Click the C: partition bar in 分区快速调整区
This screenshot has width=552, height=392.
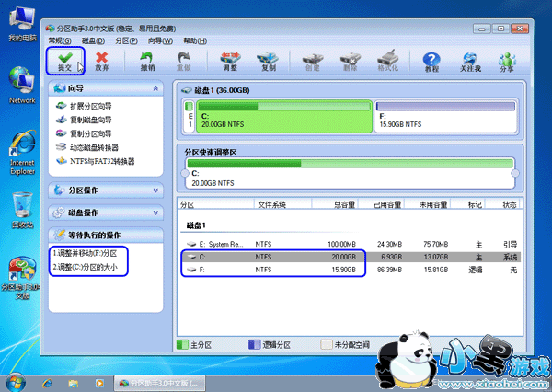pyautogui.click(x=350, y=173)
